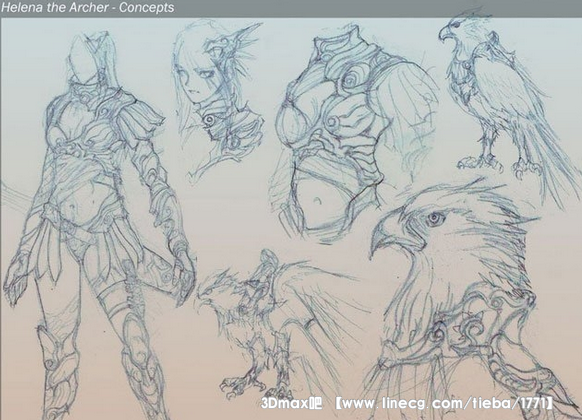Image resolution: width=582 pixels, height=420 pixels.
Task: Click the swirl ornament on torso breastplate
Action: (353, 79)
